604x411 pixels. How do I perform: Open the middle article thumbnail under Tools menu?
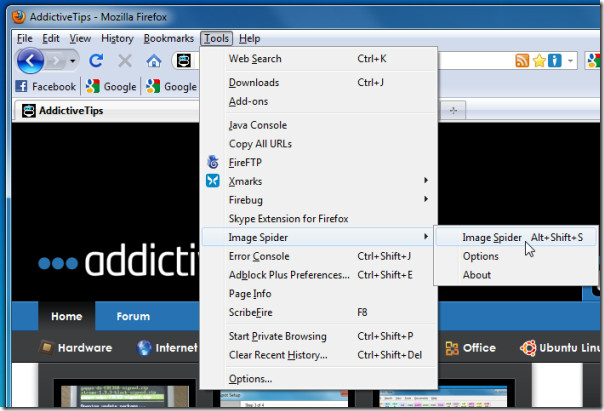284,398
